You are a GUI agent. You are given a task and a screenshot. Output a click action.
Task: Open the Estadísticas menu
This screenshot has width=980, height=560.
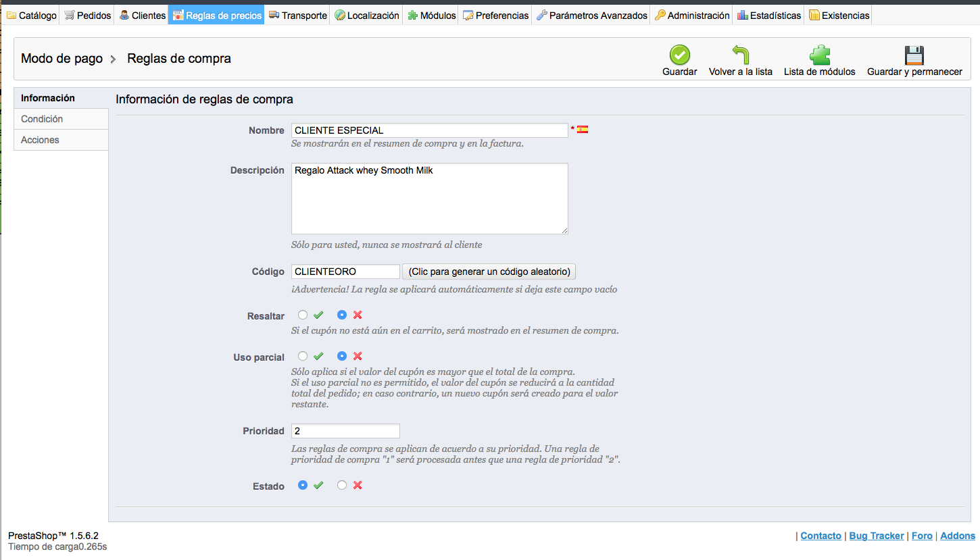769,15
